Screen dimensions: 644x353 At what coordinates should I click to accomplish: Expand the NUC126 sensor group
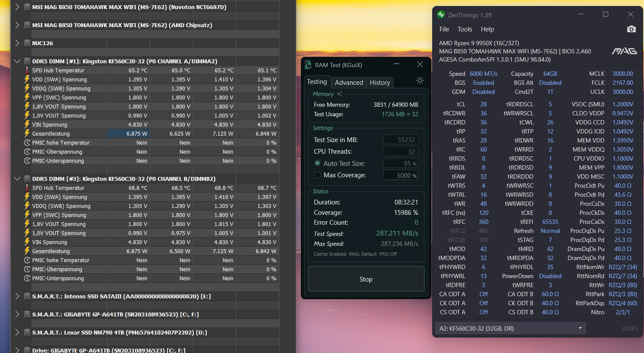pyautogui.click(x=17, y=43)
